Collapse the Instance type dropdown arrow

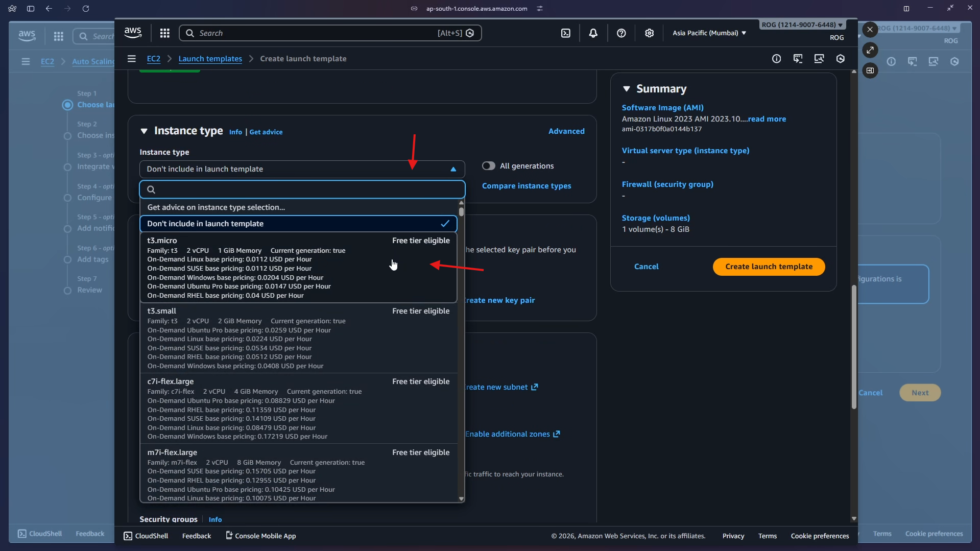point(452,169)
